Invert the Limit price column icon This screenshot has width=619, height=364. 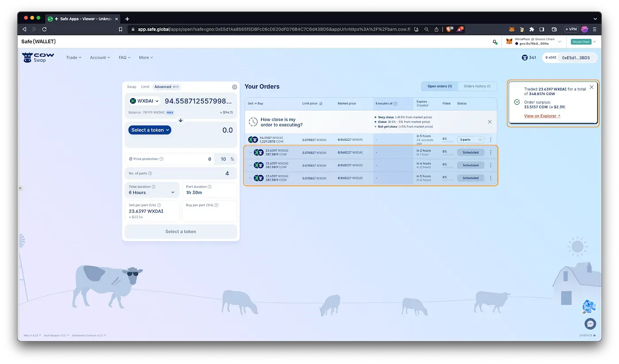point(321,104)
